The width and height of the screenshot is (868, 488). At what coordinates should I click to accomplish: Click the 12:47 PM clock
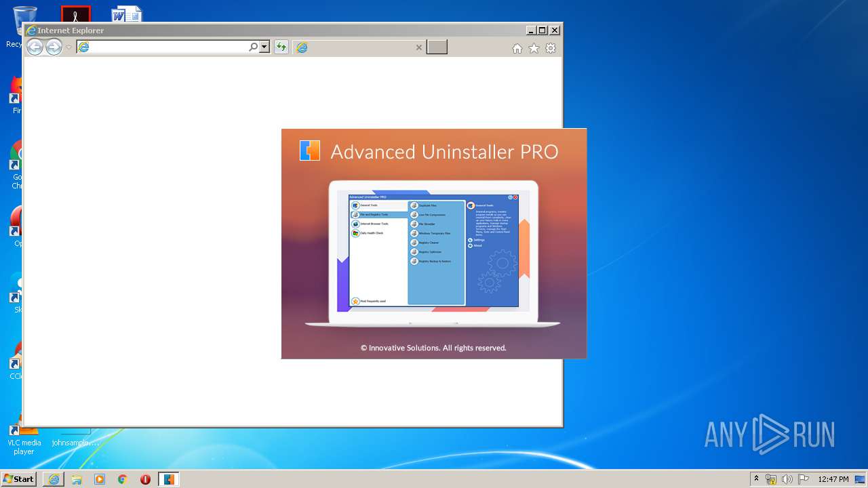click(833, 479)
